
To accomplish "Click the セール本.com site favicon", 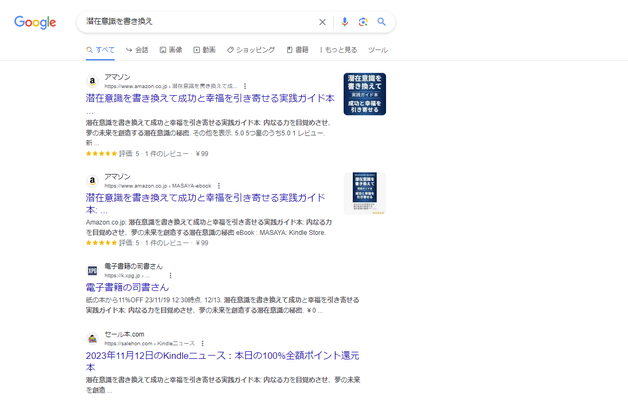I will (93, 338).
